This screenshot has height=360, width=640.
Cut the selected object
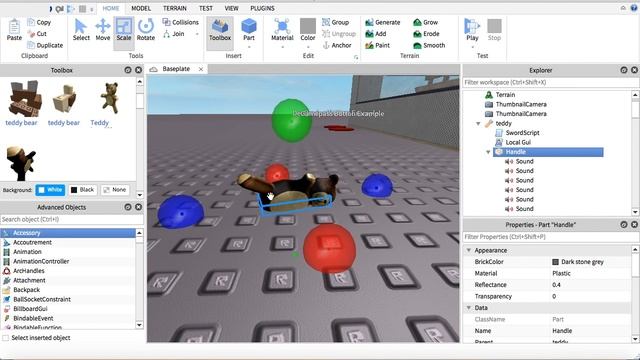click(37, 34)
